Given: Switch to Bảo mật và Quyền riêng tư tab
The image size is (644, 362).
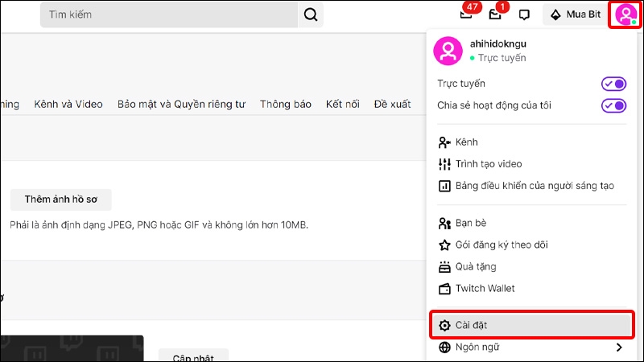Looking at the screenshot, I should point(181,105).
